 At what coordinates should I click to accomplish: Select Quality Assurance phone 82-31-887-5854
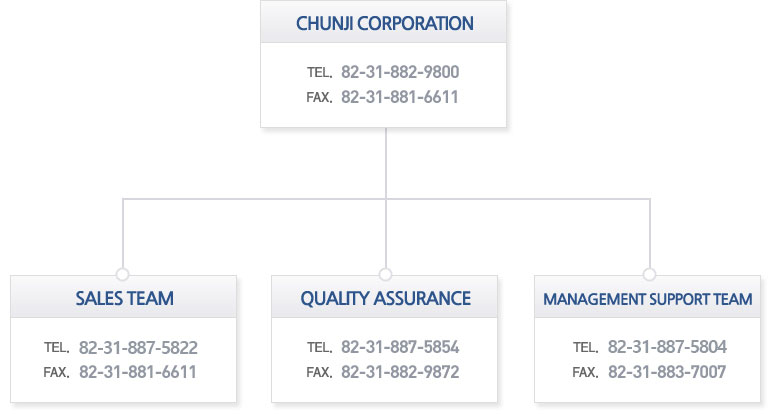(400, 348)
